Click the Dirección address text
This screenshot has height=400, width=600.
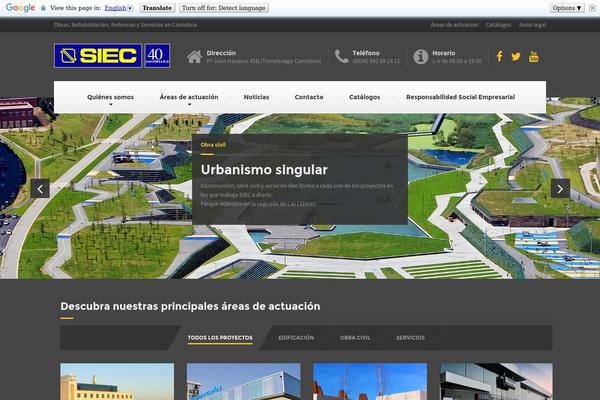pyautogui.click(x=264, y=61)
